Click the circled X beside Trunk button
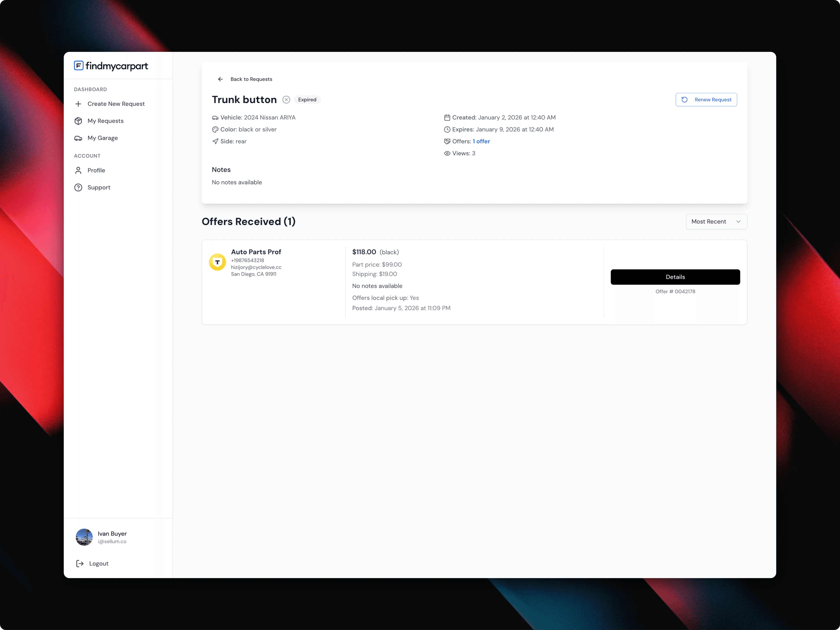This screenshot has height=630, width=840. 286,100
